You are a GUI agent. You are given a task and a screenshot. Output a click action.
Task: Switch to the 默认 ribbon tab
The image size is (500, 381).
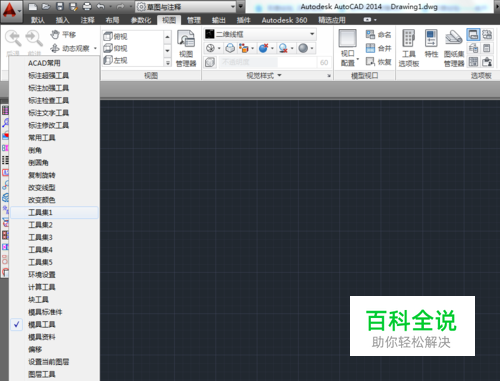[x=38, y=20]
